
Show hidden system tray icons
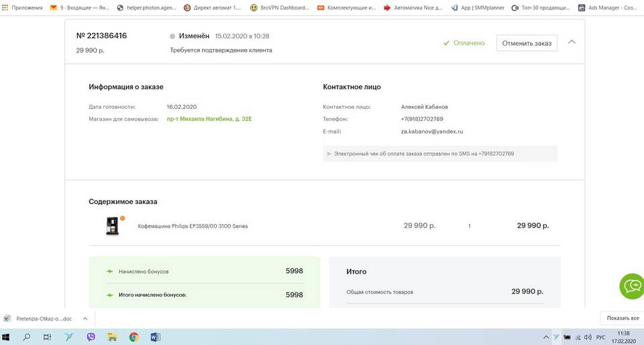pyautogui.click(x=546, y=337)
